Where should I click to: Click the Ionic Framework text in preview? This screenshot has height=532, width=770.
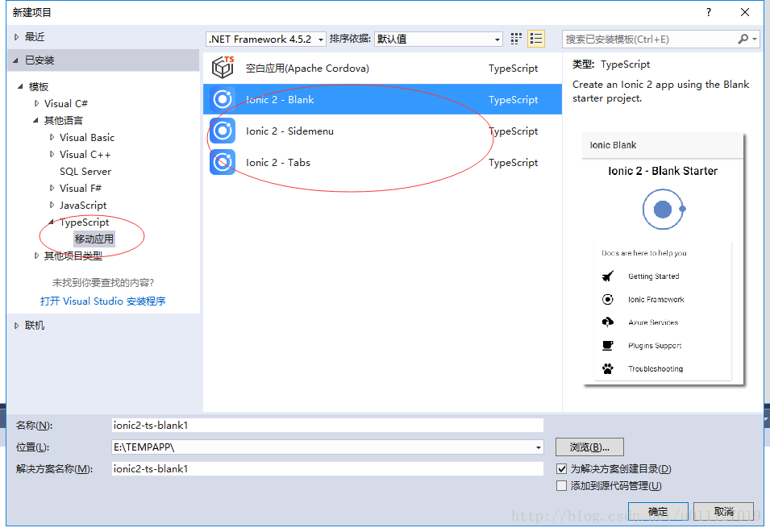coord(656,299)
